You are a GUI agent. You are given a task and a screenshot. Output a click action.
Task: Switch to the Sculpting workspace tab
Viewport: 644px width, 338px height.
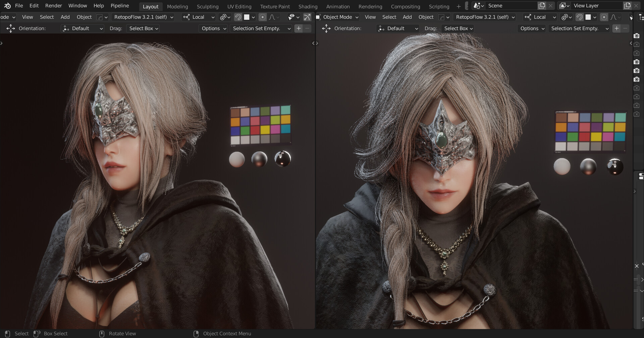tap(207, 6)
